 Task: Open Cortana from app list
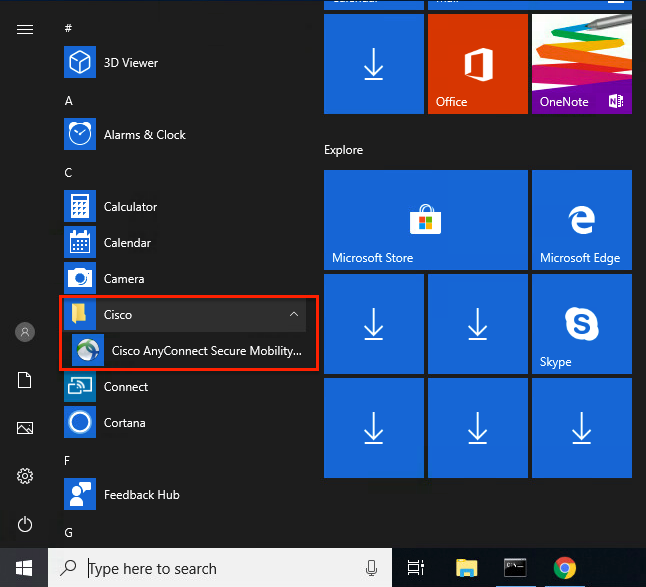point(185,422)
